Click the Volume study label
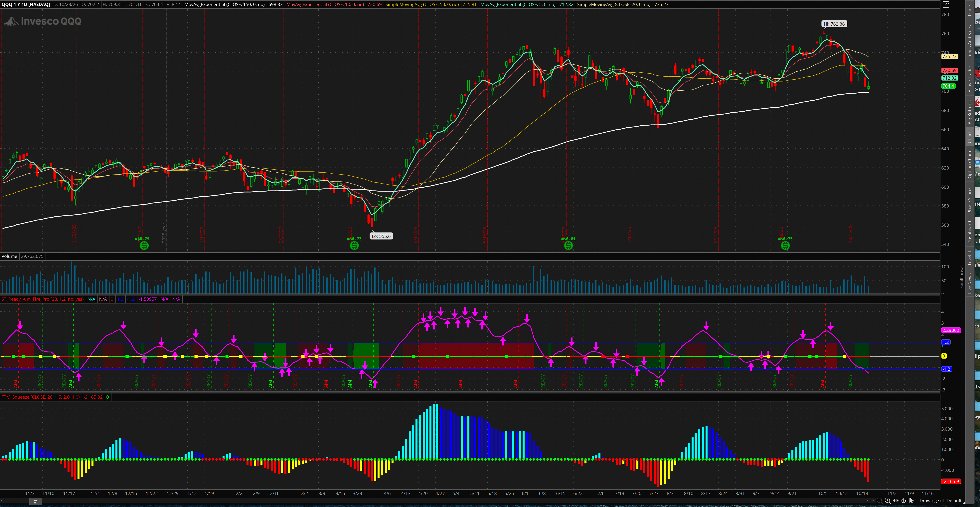Viewport: 980px width, 507px height. point(9,256)
